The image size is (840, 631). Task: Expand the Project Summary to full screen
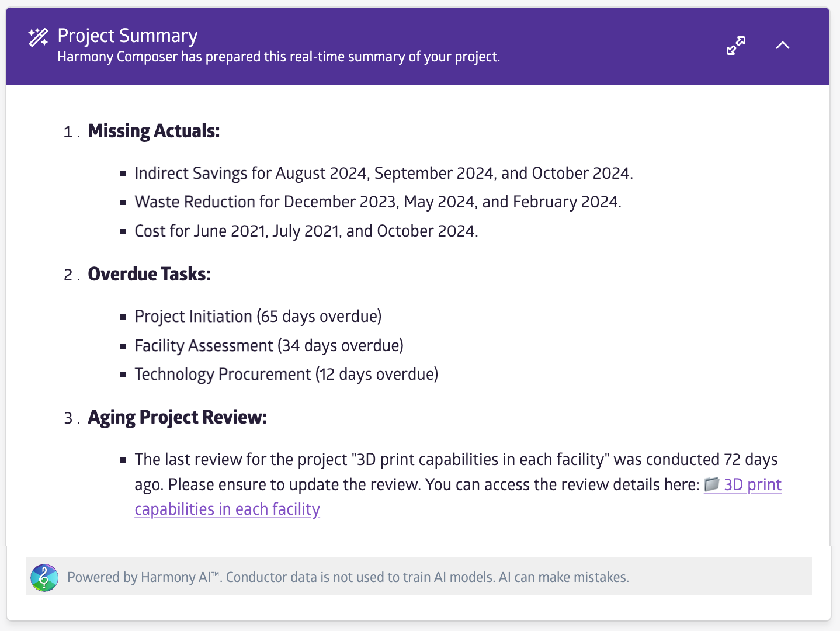point(735,46)
